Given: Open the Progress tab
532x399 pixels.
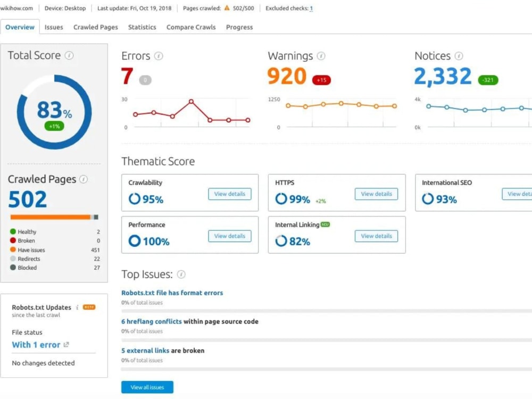Looking at the screenshot, I should (x=239, y=27).
